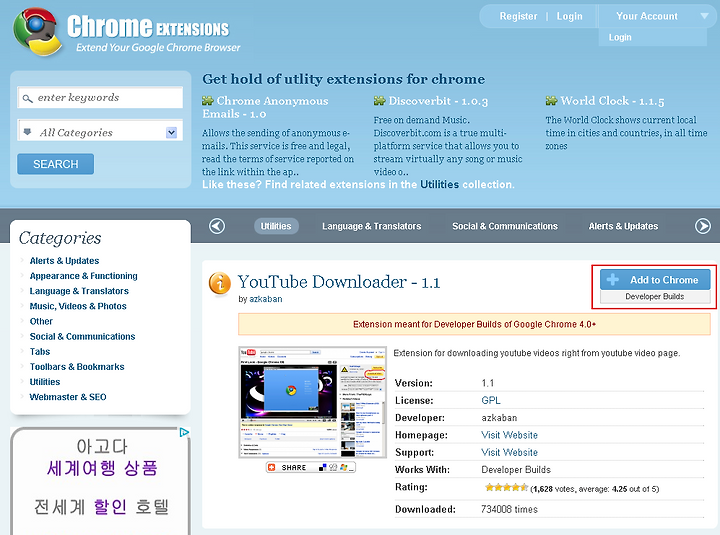Click the Register link
The height and width of the screenshot is (535, 720).
click(518, 16)
